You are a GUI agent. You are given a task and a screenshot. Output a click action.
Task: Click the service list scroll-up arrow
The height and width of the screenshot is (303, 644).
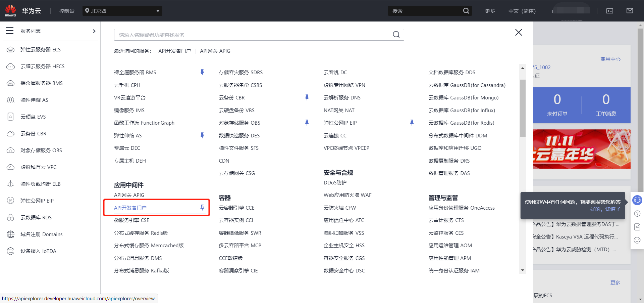pyautogui.click(x=523, y=68)
